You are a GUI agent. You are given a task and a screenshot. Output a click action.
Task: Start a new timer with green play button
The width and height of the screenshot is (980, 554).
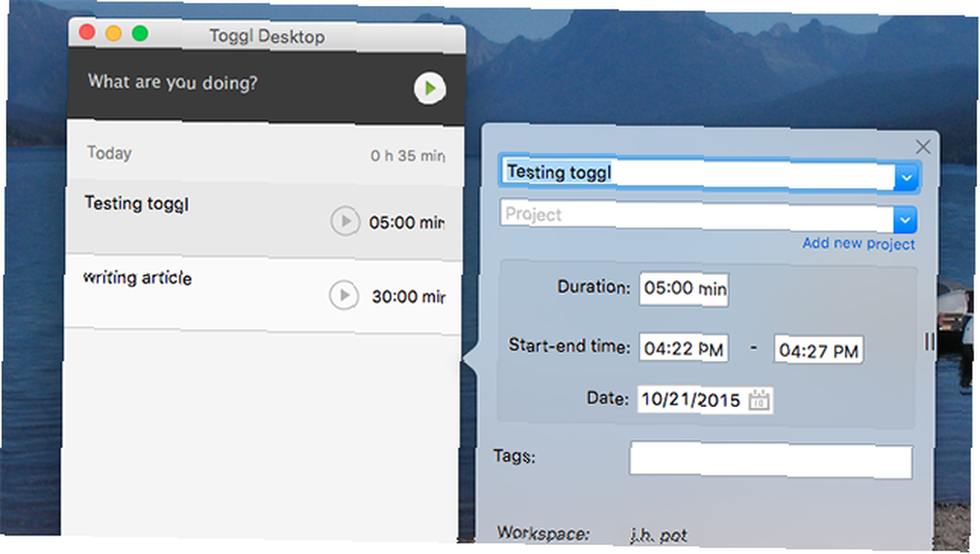pyautogui.click(x=429, y=88)
